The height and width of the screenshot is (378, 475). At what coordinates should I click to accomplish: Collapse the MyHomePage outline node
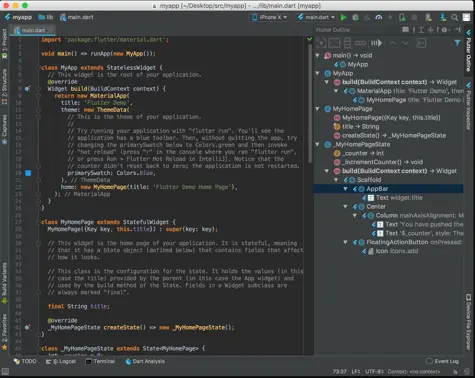(317, 109)
